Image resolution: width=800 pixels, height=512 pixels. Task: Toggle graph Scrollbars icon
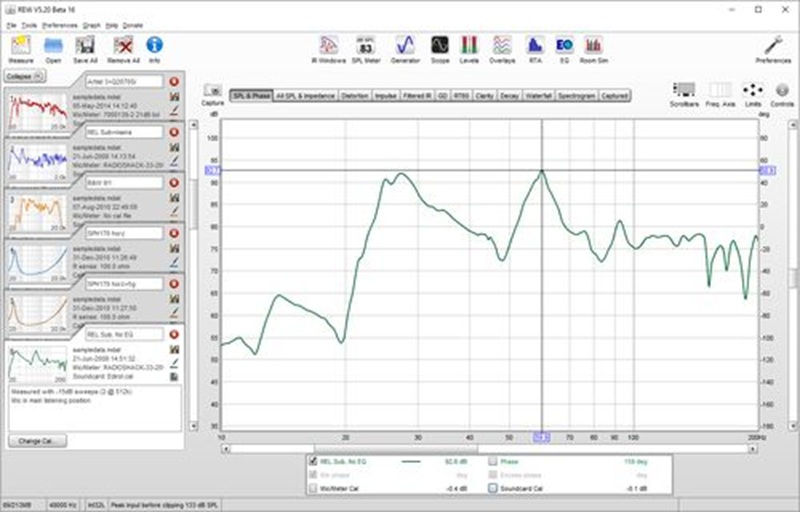684,95
